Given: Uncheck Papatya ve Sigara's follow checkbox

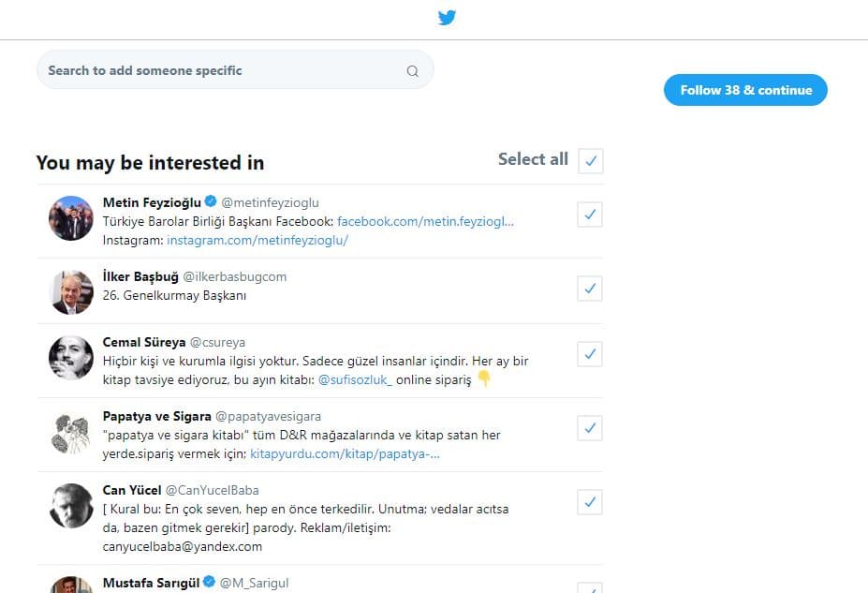Looking at the screenshot, I should point(590,428).
